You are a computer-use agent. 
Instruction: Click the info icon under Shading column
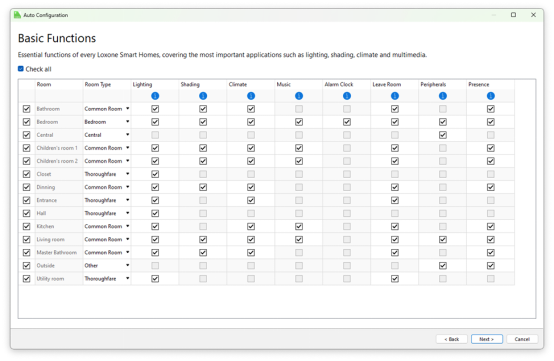coord(203,96)
